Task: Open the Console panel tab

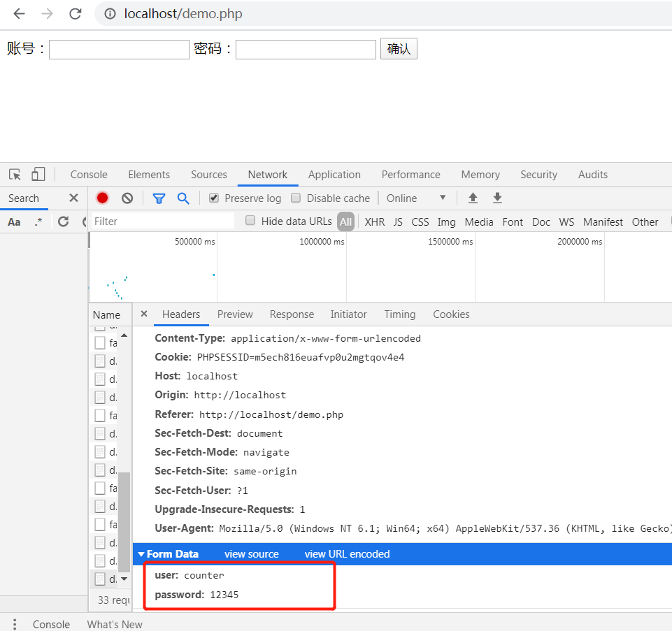Action: 89,175
